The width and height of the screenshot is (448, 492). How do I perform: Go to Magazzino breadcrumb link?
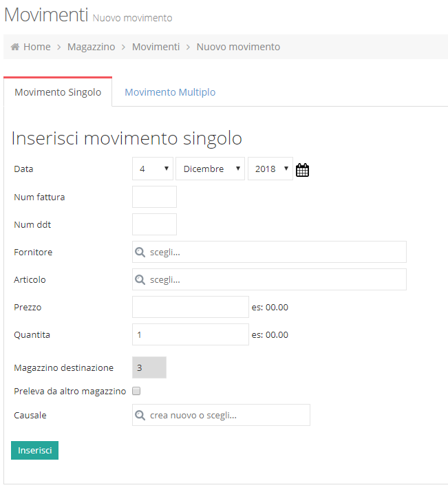(92, 47)
